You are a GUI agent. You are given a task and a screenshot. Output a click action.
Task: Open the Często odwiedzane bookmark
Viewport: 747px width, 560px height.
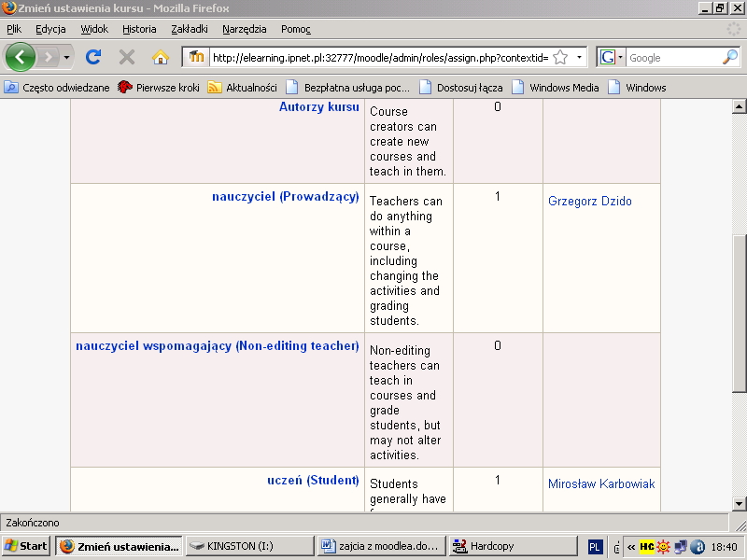click(57, 88)
